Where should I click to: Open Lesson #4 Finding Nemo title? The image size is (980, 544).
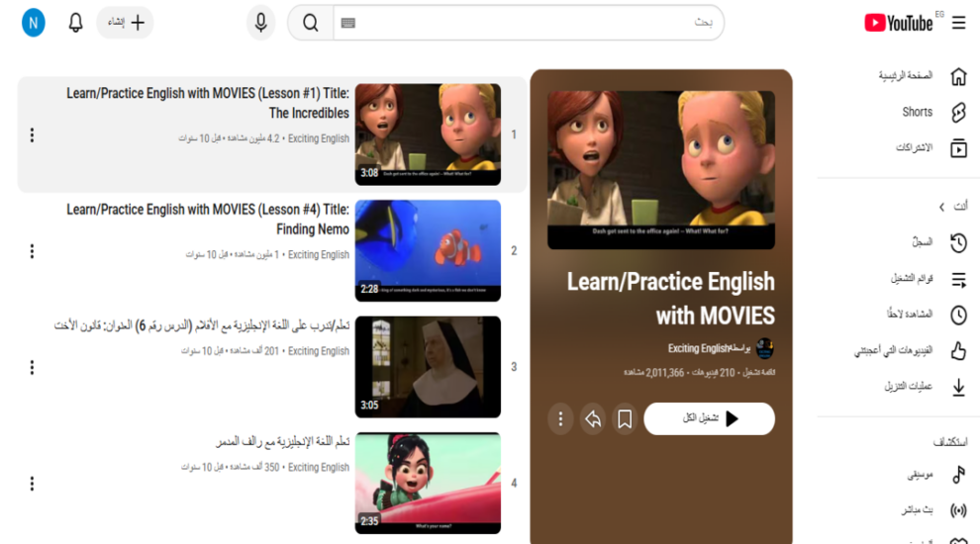[208, 220]
